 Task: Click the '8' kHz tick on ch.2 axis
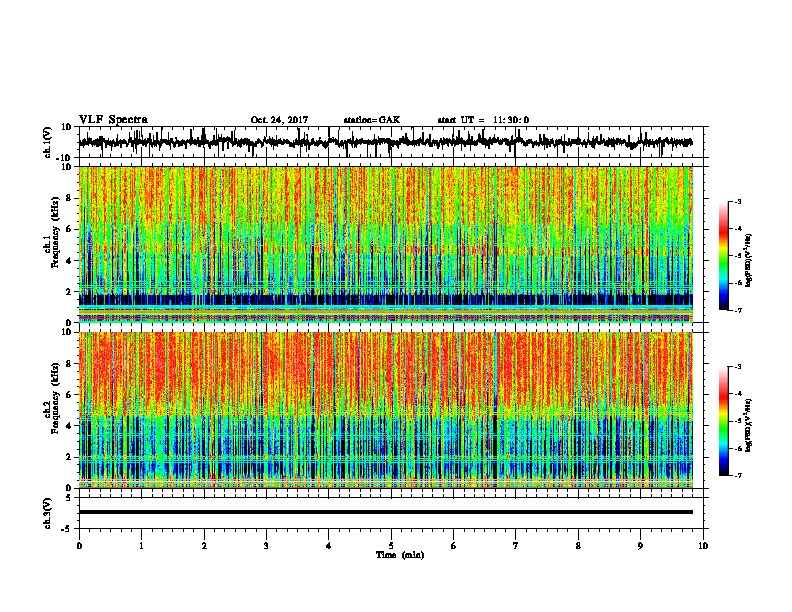pos(69,364)
